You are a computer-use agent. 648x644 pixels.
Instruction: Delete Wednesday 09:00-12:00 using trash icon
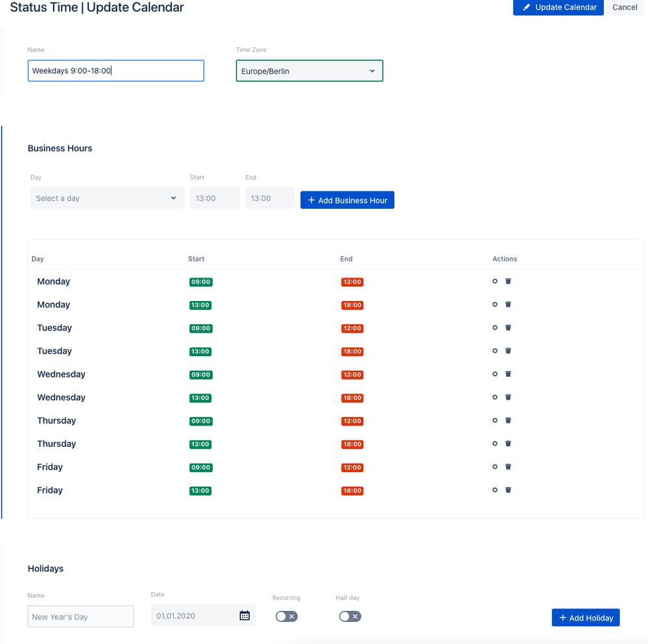pos(508,374)
